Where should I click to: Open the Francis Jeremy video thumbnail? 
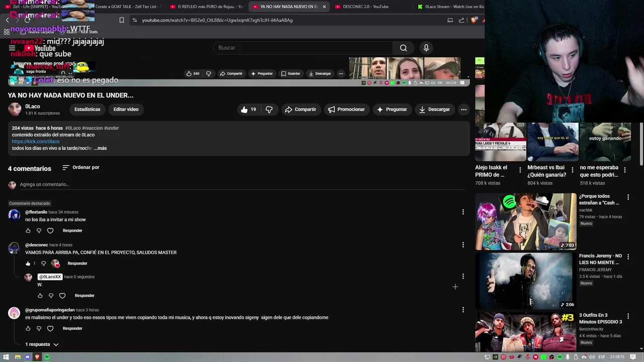click(526, 281)
